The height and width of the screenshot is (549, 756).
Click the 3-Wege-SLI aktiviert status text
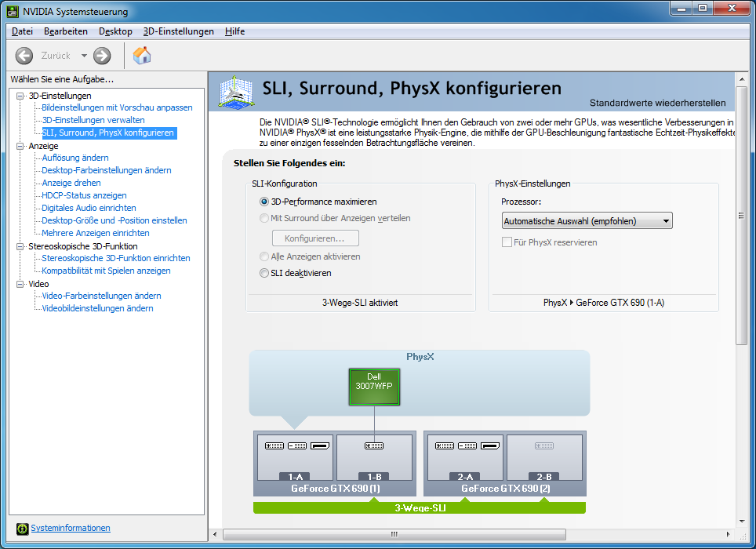pyautogui.click(x=360, y=303)
